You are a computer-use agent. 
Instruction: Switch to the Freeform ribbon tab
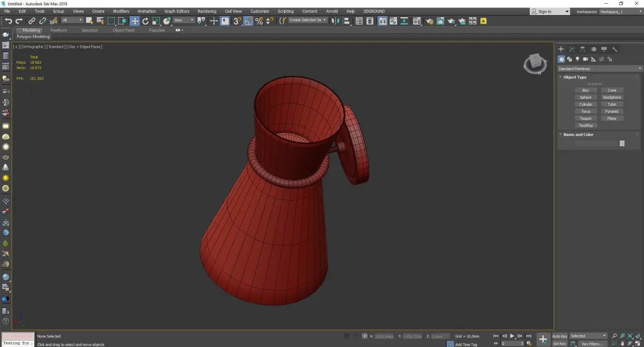click(58, 30)
